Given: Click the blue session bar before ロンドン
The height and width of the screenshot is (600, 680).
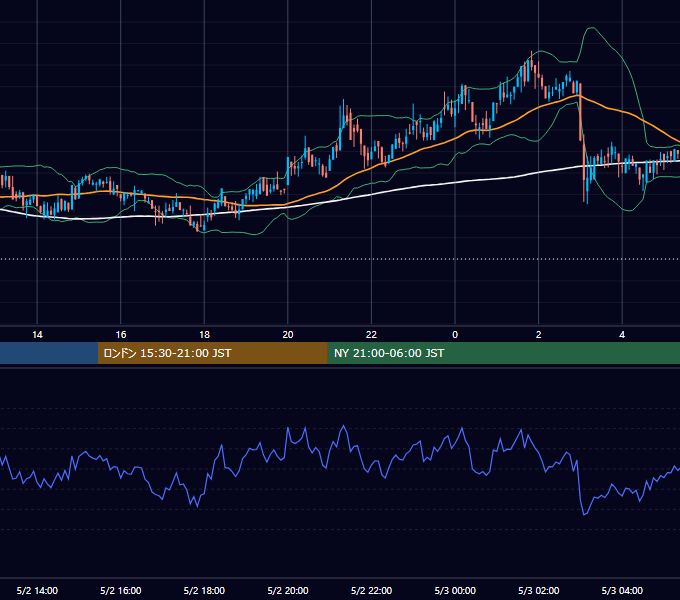Looking at the screenshot, I should point(49,353).
